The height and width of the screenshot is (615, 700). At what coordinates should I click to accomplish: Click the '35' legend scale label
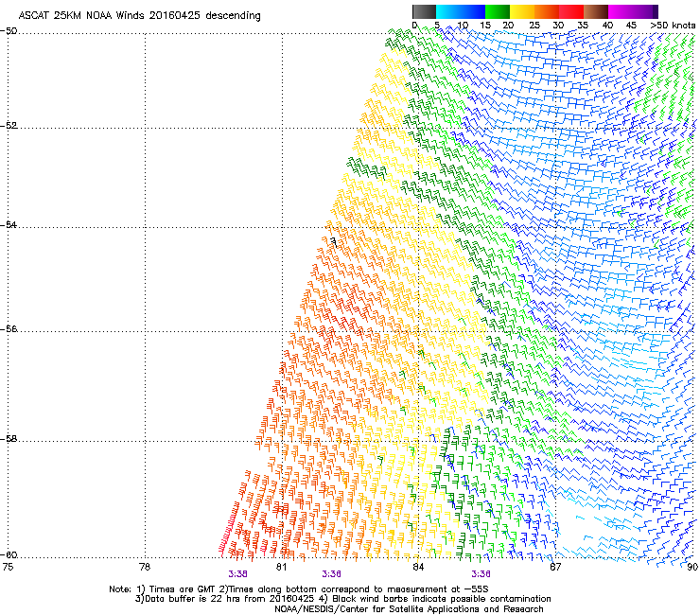pos(583,26)
